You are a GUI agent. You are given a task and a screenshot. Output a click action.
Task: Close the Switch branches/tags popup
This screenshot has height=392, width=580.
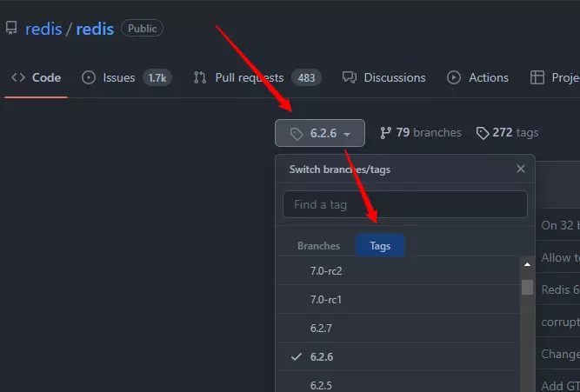(521, 169)
